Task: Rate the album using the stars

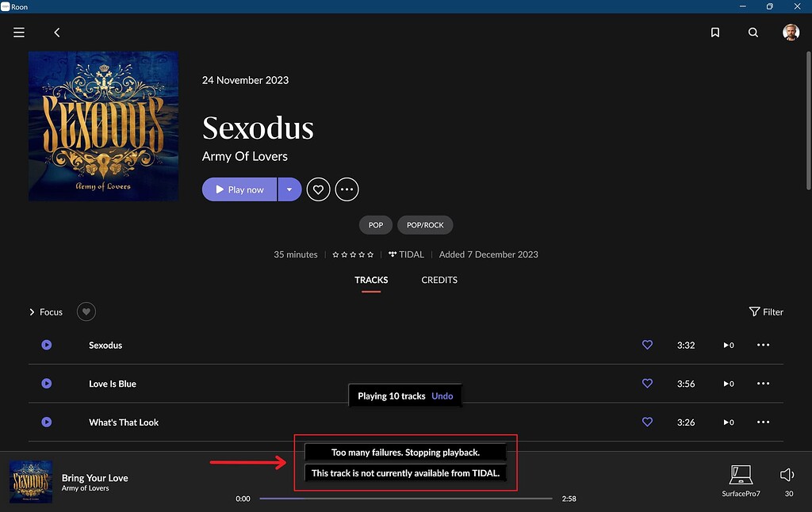Action: pyautogui.click(x=352, y=254)
